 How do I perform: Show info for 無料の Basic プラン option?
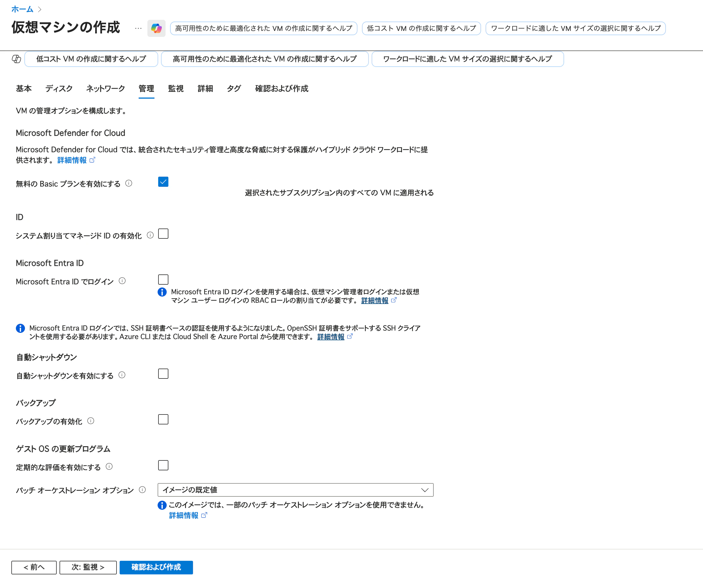pos(128,183)
